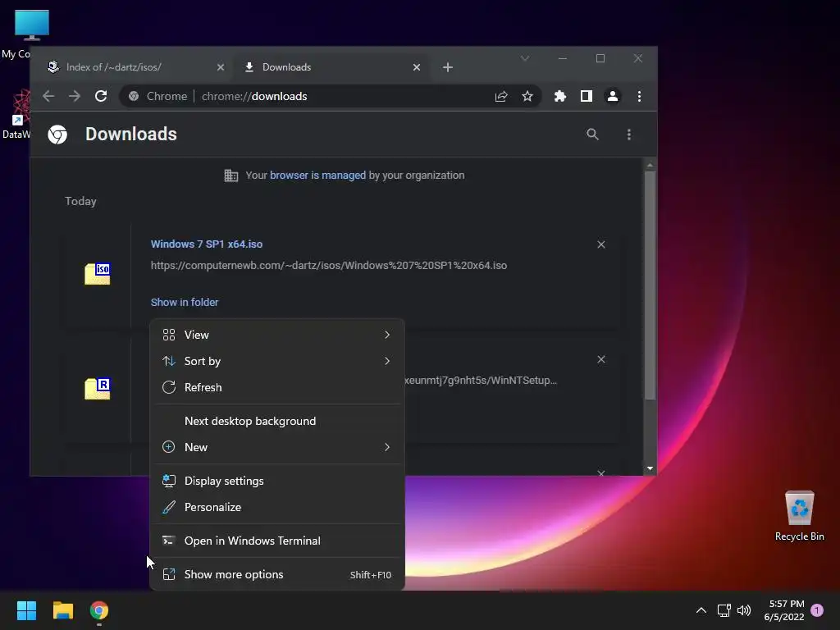
Task: Show hidden system tray icons
Action: pos(701,610)
